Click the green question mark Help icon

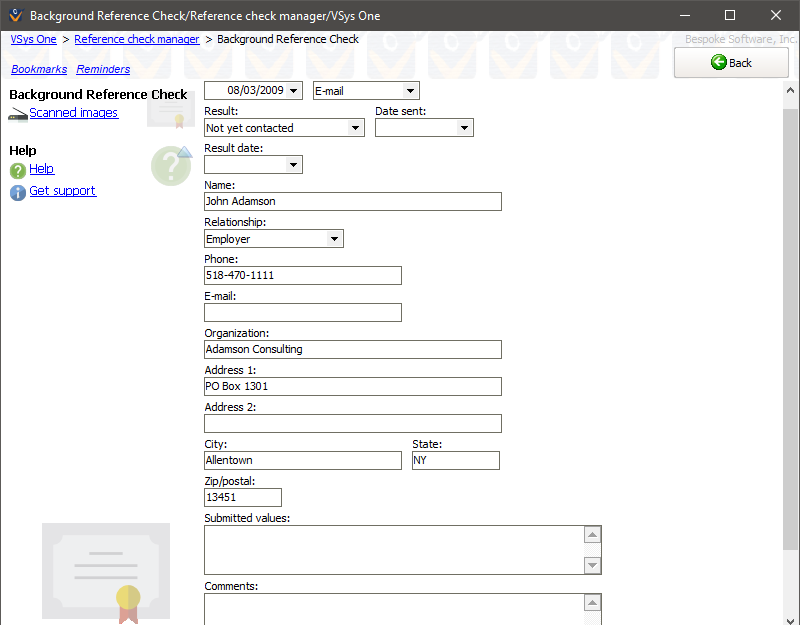click(16, 169)
